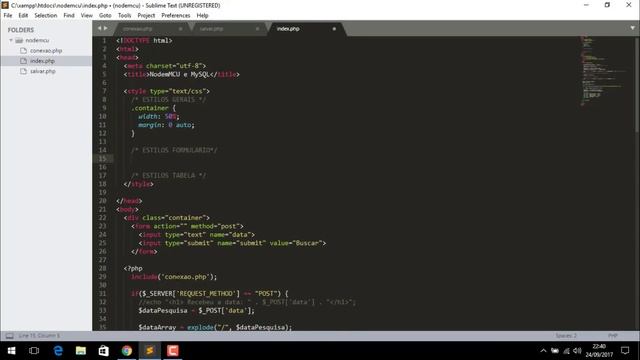
Task: Open the red C app on taskbar
Action: [173, 351]
